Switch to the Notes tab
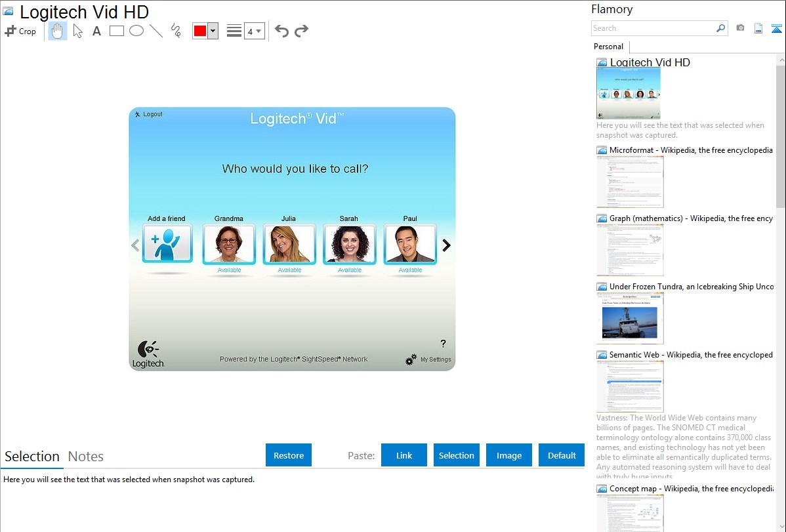Viewport: 786px width, 532px height. coord(86,457)
